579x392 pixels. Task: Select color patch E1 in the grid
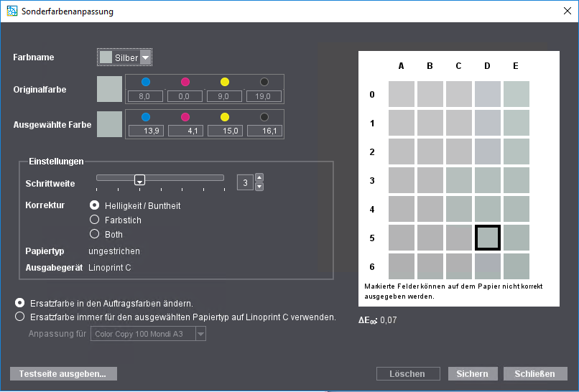coord(517,123)
